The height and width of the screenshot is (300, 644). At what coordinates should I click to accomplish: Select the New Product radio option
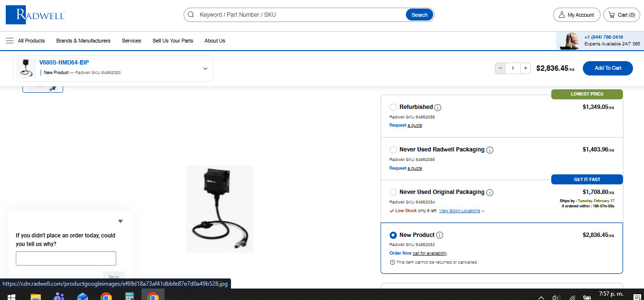pyautogui.click(x=393, y=235)
